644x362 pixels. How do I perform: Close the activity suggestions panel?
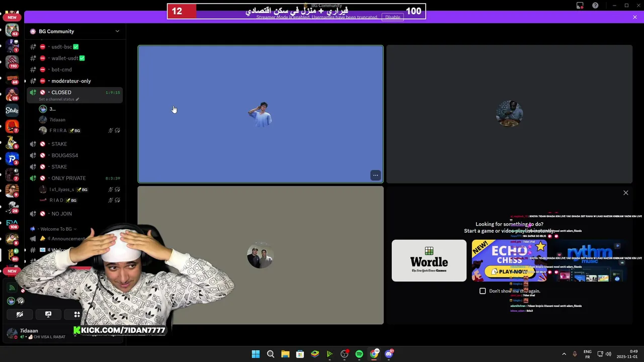626,193
